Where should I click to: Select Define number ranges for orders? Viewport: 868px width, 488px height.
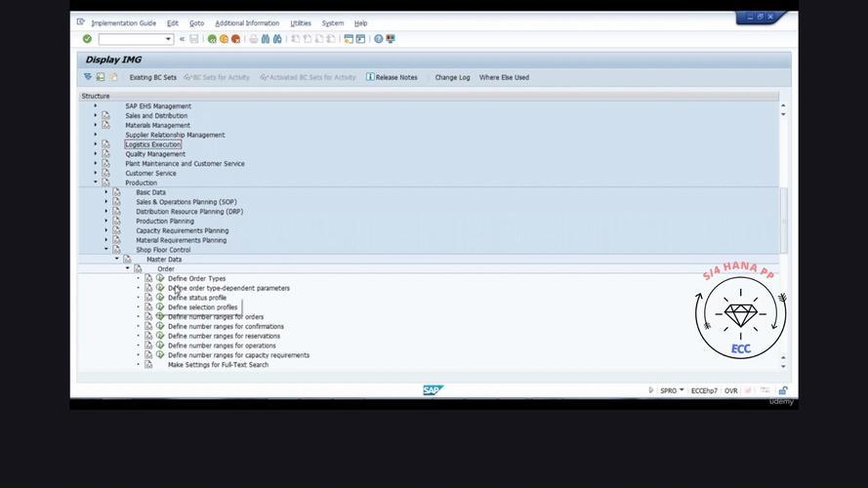pyautogui.click(x=216, y=317)
